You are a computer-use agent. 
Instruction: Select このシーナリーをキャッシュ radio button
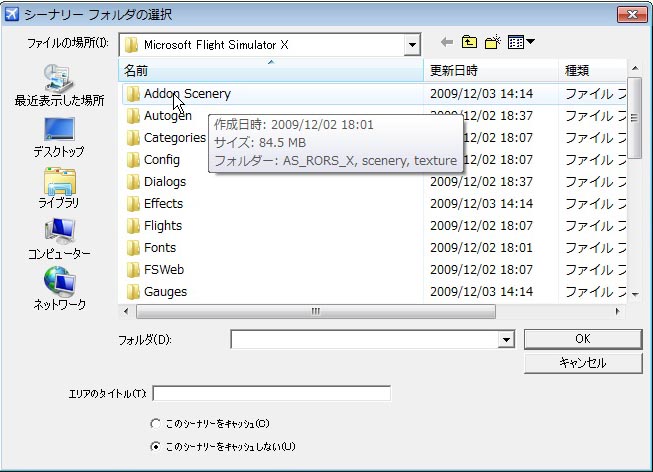click(x=155, y=424)
